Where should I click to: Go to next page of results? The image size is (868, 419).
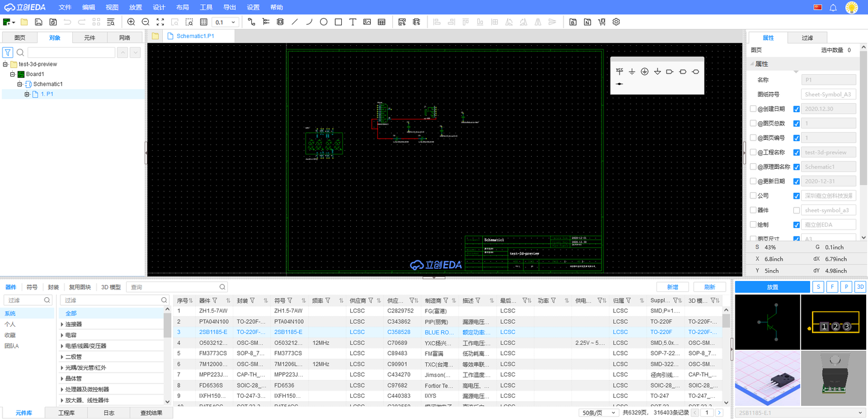(719, 413)
